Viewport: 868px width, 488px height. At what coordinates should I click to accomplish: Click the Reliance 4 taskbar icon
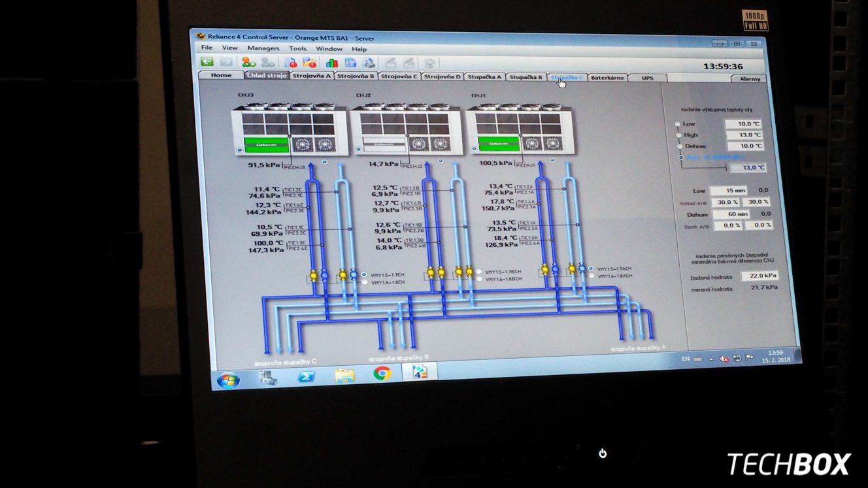[x=419, y=372]
